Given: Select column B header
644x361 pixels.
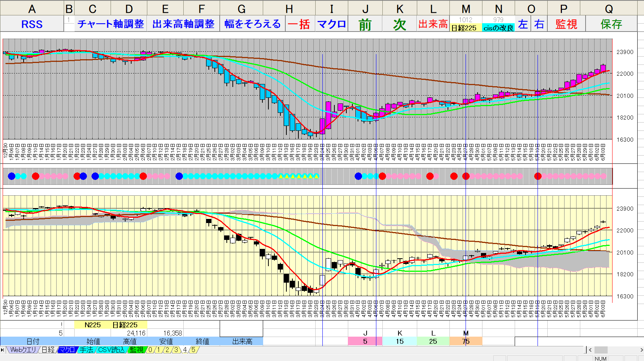Looking at the screenshot, I should [x=69, y=9].
